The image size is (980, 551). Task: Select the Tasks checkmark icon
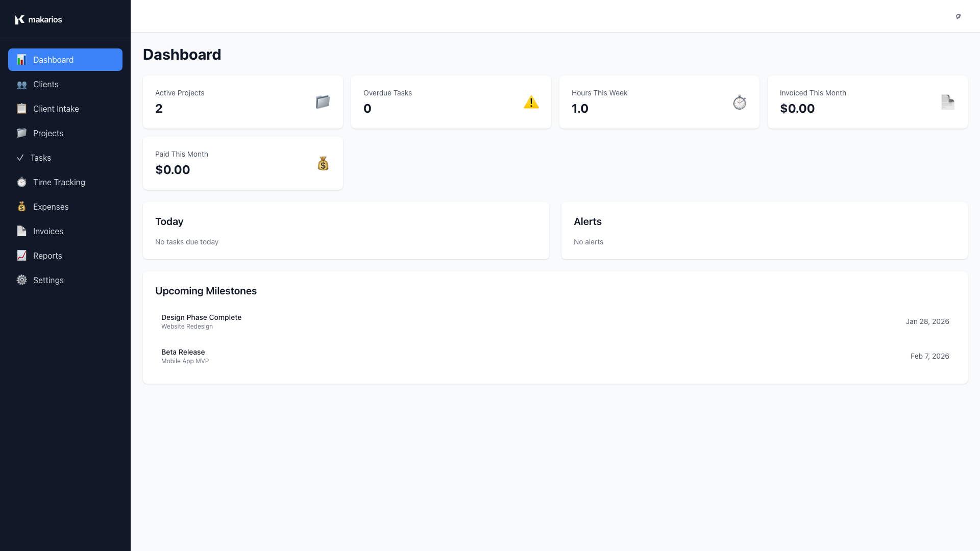(x=20, y=158)
